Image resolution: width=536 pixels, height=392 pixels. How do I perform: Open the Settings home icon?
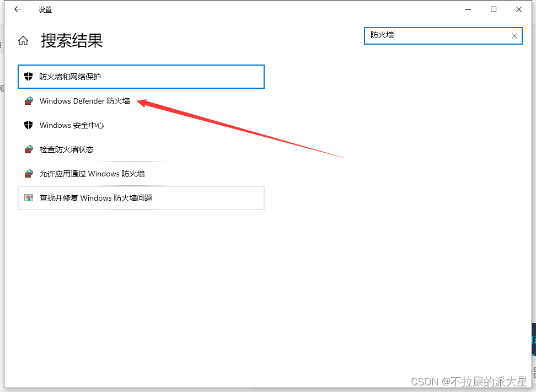(23, 41)
